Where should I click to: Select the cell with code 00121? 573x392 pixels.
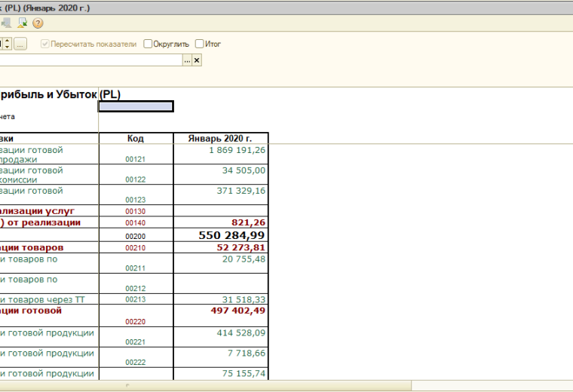coord(136,159)
